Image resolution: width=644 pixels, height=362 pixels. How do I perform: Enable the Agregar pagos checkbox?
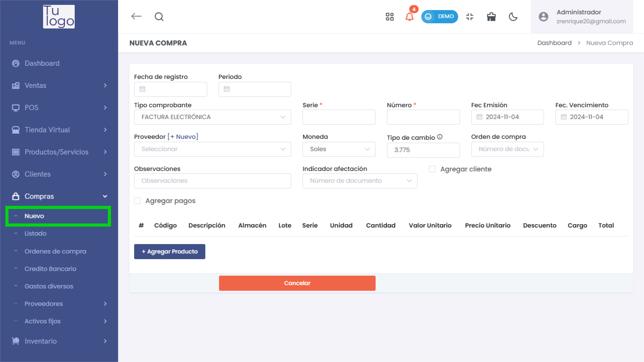click(138, 201)
